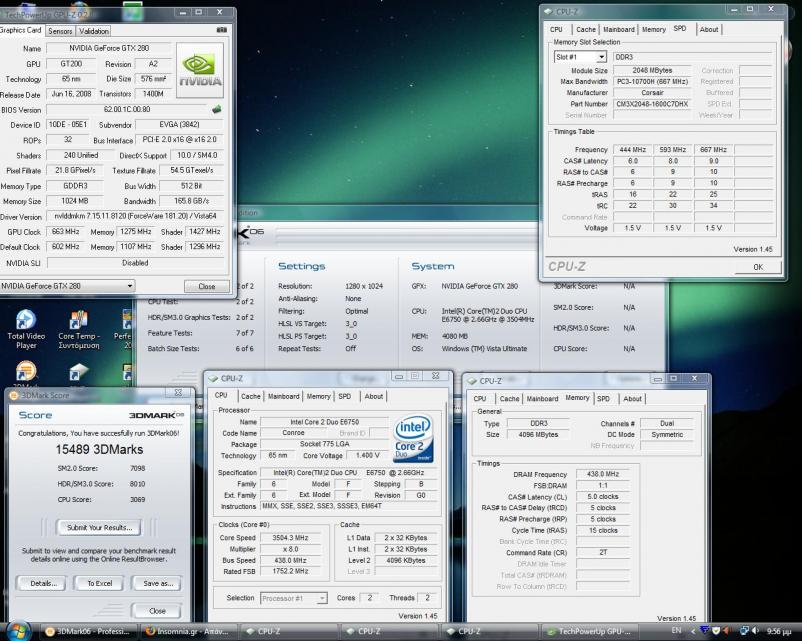The width and height of the screenshot is (802, 641).
Task: Click the CPU-Z icon in SPD window title
Action: pos(548,11)
